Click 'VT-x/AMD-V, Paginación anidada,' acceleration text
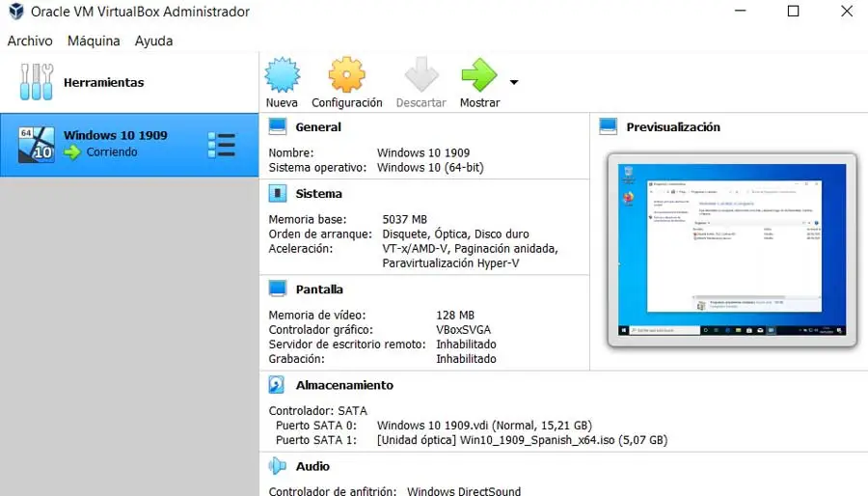Viewport: 868px width, 496px height. pos(470,249)
